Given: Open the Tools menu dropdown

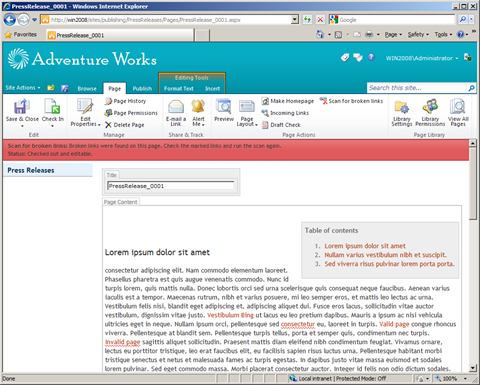Looking at the screenshot, I should tap(443, 34).
